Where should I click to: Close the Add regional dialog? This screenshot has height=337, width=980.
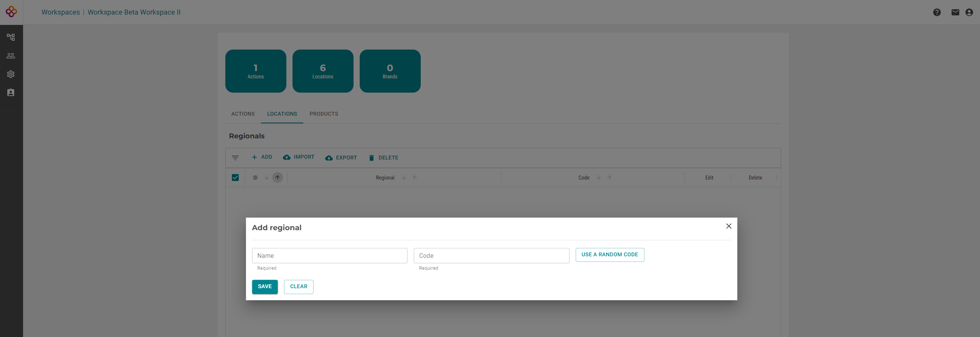click(x=729, y=226)
